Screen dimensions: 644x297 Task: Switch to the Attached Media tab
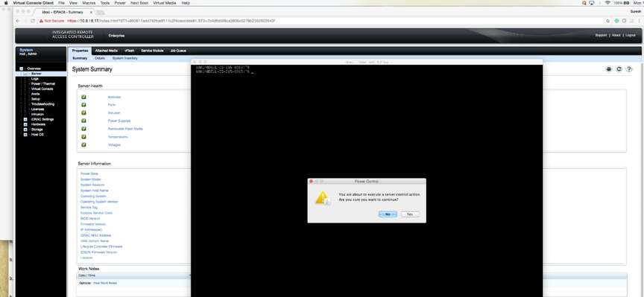(x=107, y=51)
